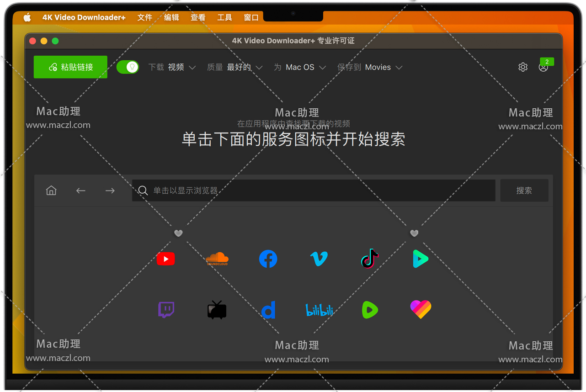The width and height of the screenshot is (586, 392).
Task: Open the settings gear icon
Action: 523,67
